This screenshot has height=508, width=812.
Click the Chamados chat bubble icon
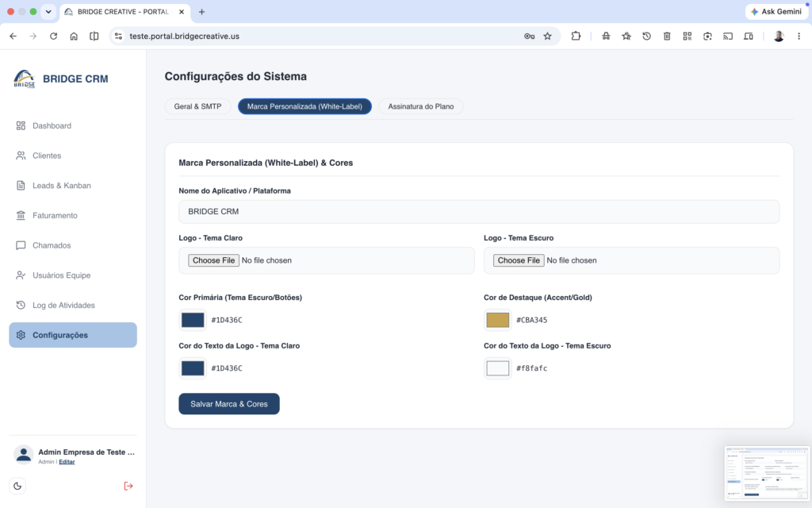pyautogui.click(x=21, y=245)
